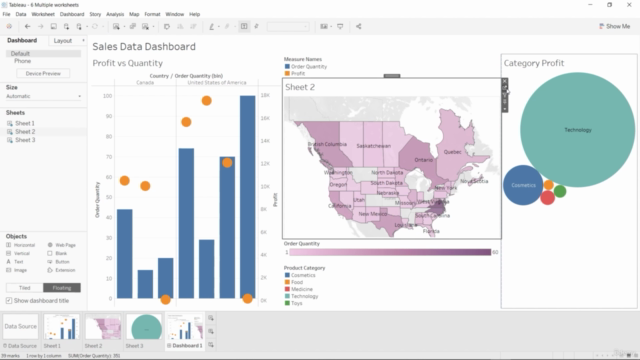Switch objects to Floating mode
The image size is (640, 360).
pyautogui.click(x=62, y=288)
